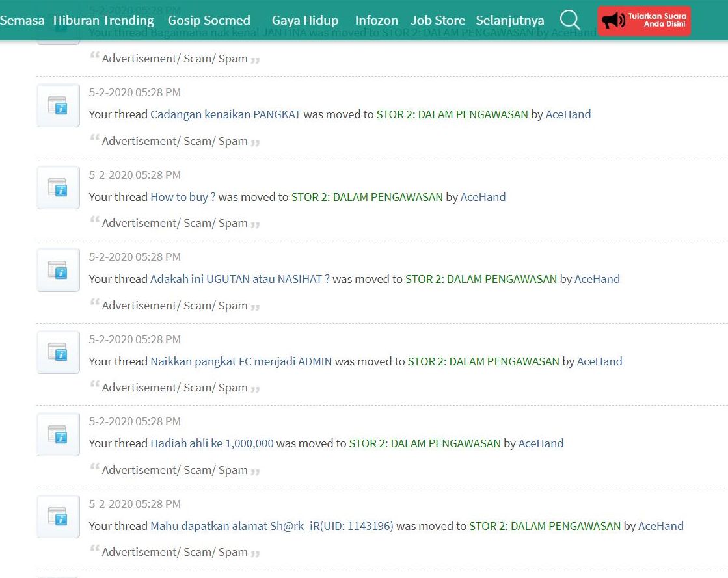Open thread Naikkan pangkat FC menjadi ADMIN
The image size is (728, 578).
point(241,361)
